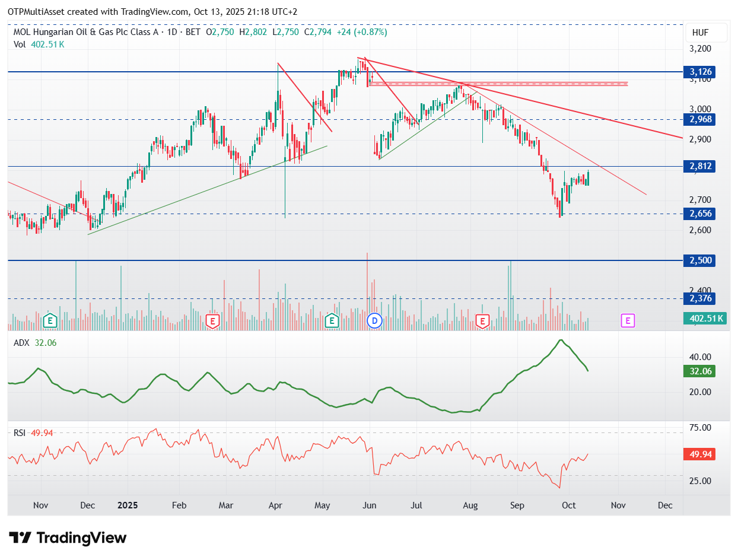
Task: Click the blue dividend D marker
Action: (374, 321)
